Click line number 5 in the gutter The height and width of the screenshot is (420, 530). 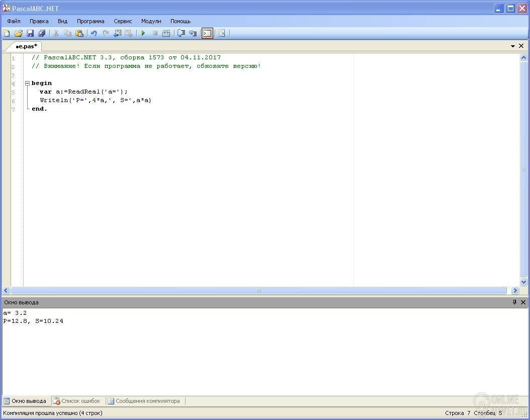[x=13, y=93]
